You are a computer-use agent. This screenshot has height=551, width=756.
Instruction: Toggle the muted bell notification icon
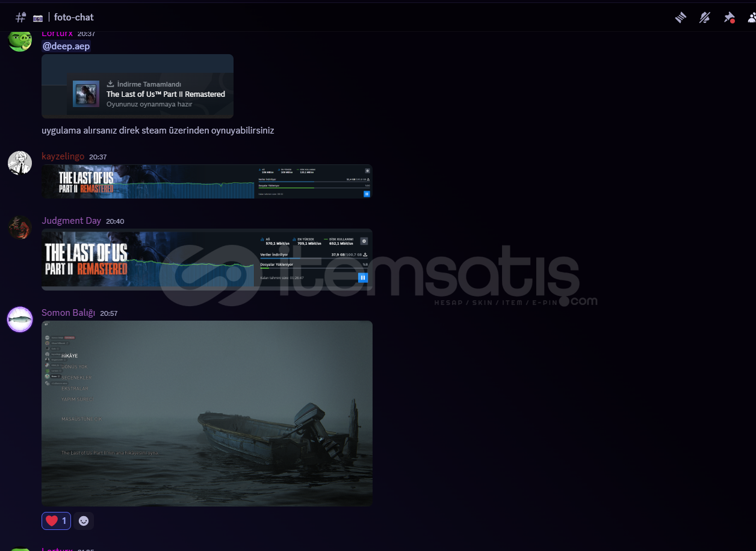pos(705,17)
